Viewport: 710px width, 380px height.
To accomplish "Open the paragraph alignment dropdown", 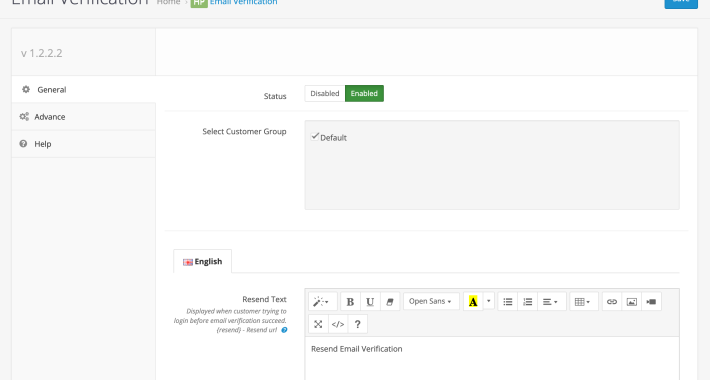I will click(x=551, y=302).
